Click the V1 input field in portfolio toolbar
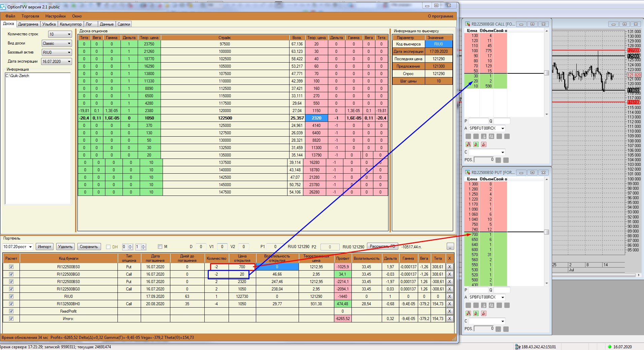The height and width of the screenshot is (350, 644). (x=222, y=247)
